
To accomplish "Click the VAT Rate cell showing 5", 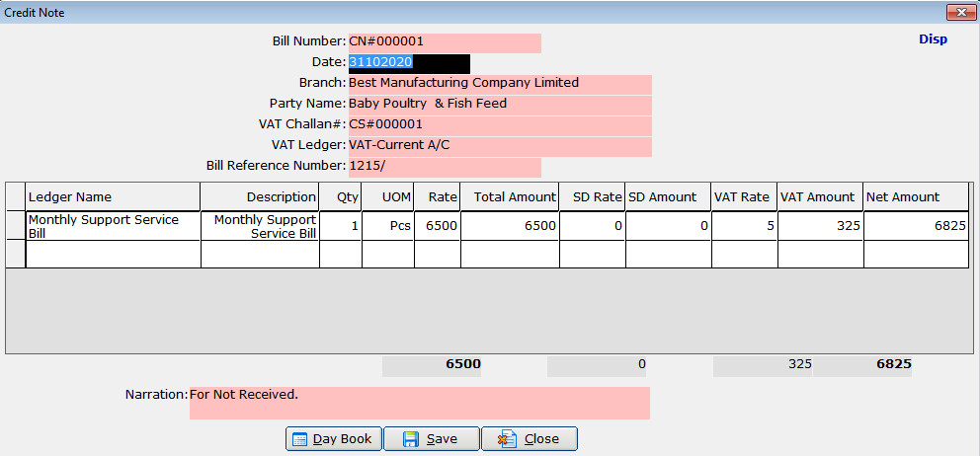I will point(744,226).
